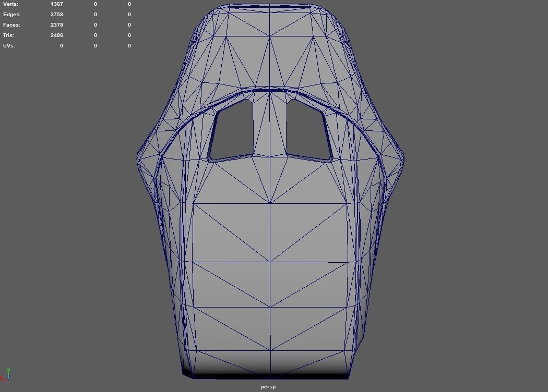Image resolution: width=548 pixels, height=392 pixels.
Task: Click the Tris count value 2486
Action: pos(56,35)
